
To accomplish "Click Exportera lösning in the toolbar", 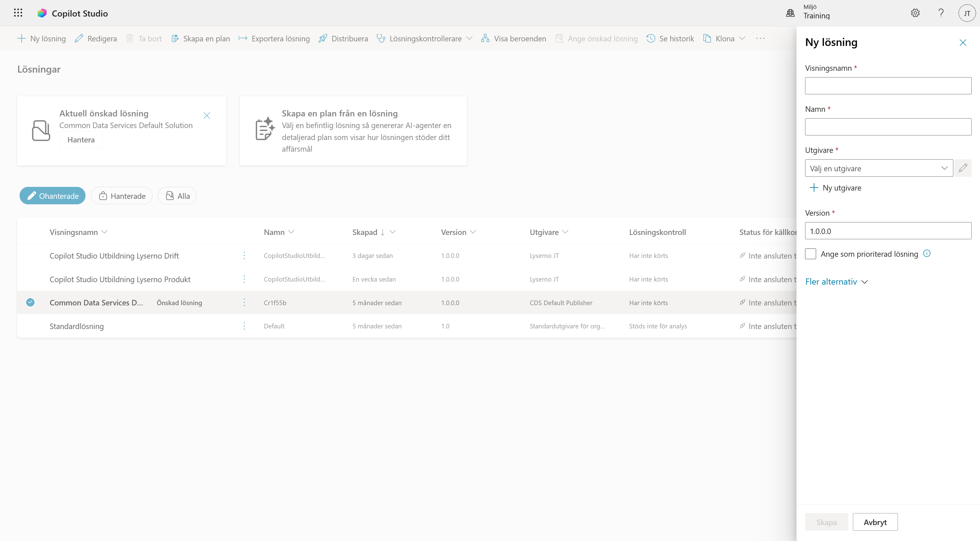I will click(x=274, y=38).
